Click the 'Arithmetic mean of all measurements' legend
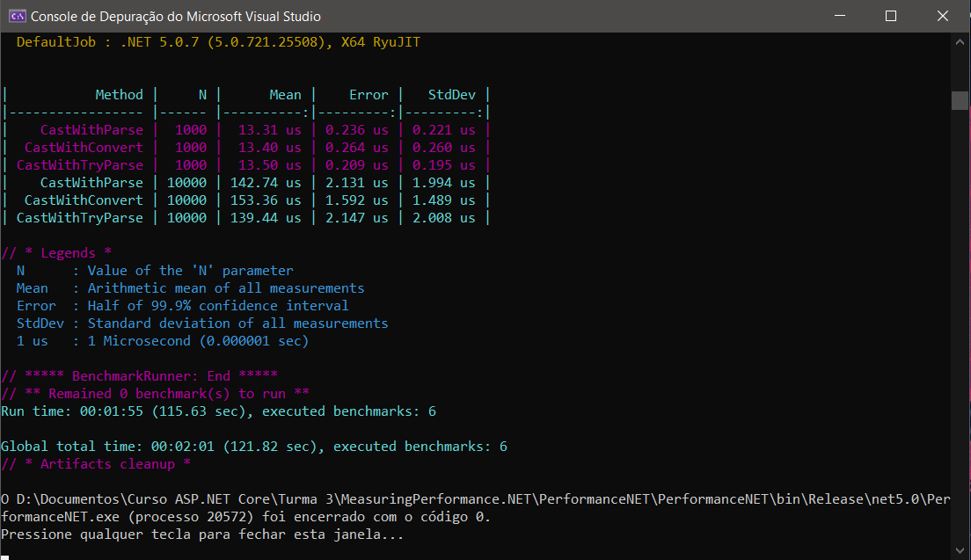 click(226, 288)
